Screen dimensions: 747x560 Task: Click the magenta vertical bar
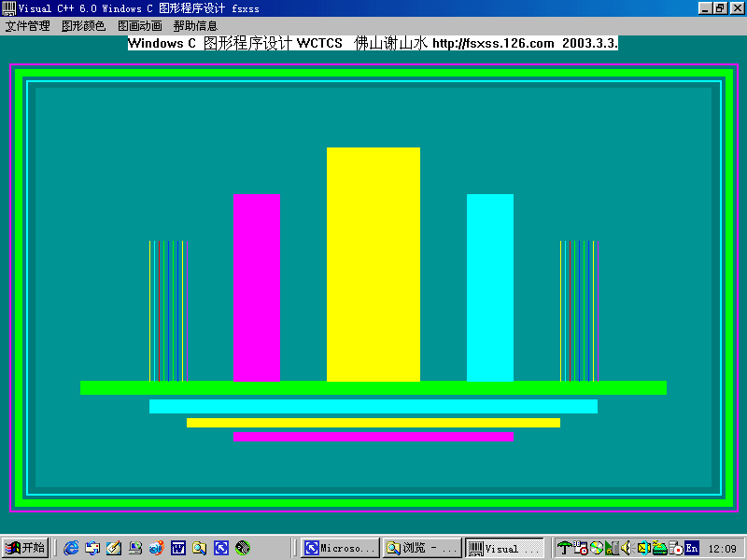coord(257,287)
